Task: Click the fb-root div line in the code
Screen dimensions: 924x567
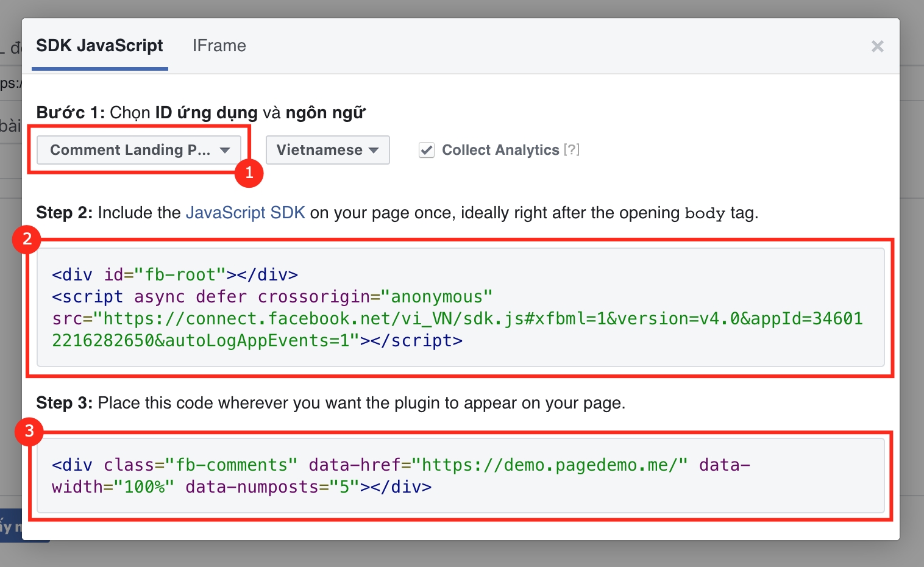Action: point(175,275)
